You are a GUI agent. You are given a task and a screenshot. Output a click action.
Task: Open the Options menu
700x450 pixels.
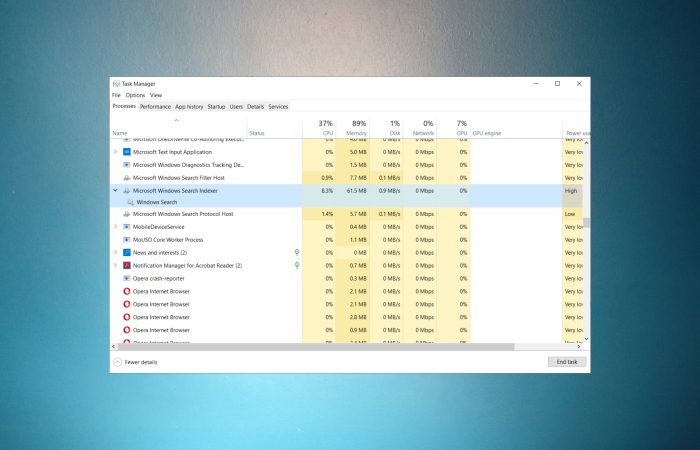click(135, 96)
